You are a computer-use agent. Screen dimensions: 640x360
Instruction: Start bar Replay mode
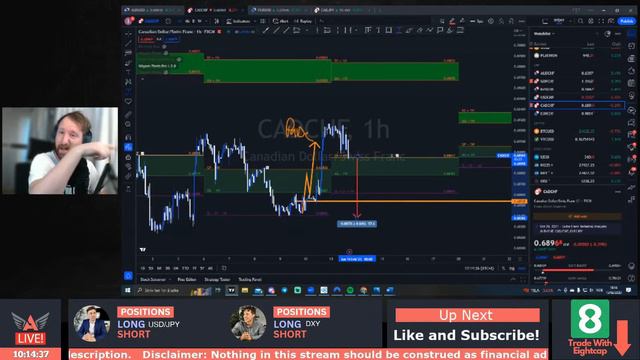pyautogui.click(x=303, y=21)
